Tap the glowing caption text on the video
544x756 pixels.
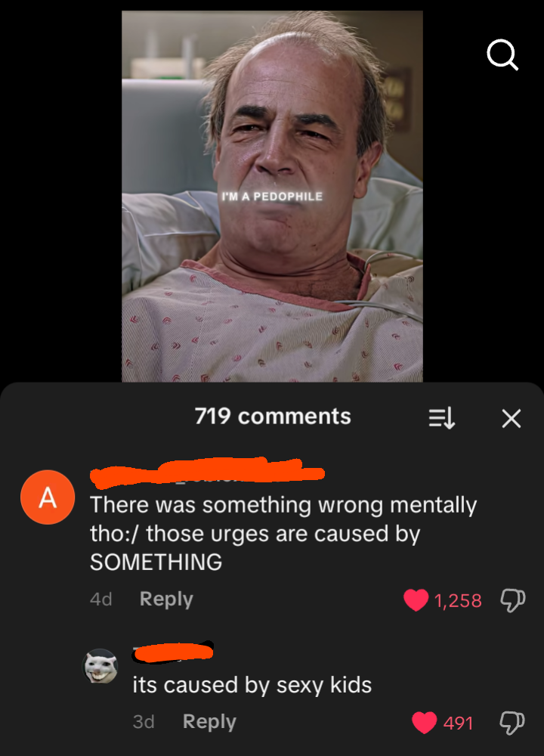point(272,197)
